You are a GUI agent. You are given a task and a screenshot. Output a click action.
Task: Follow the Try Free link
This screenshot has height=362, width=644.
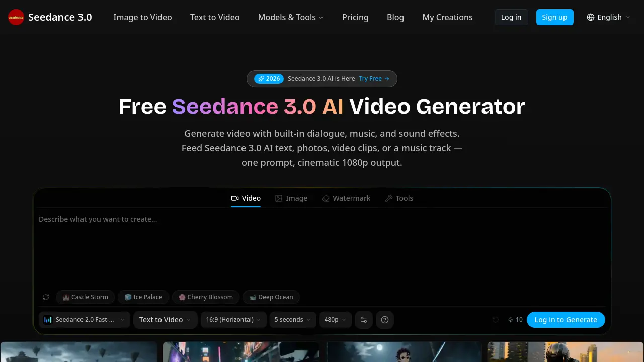(x=374, y=79)
